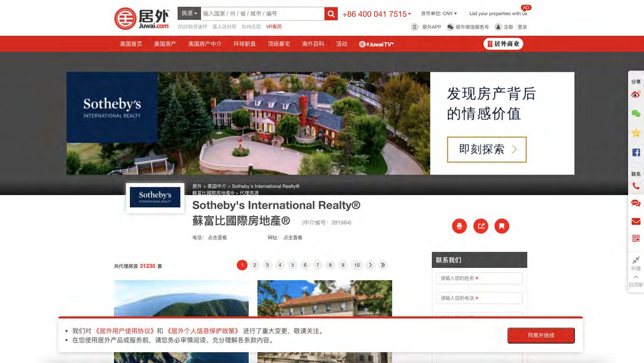The width and height of the screenshot is (644, 363).
Task: Click the 加州庄园 suggestion link
Action: [x=251, y=27]
